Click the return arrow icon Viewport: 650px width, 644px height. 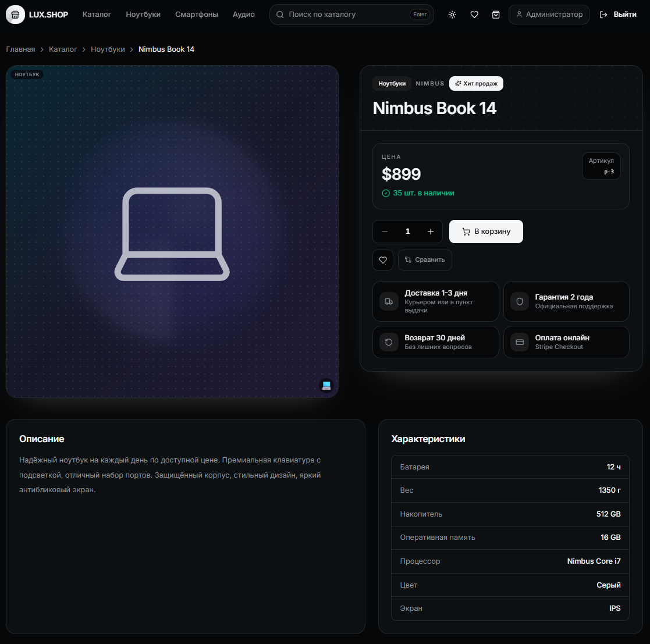[x=389, y=342]
